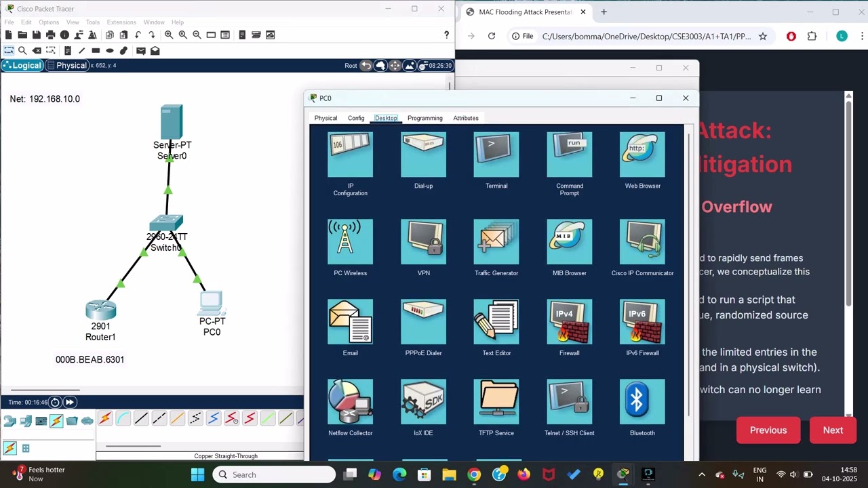
Task: Click Fast Forward Time button
Action: [x=70, y=402]
